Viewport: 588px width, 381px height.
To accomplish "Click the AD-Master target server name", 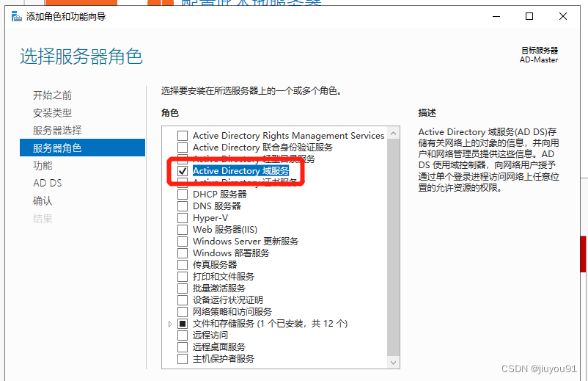I will click(539, 59).
